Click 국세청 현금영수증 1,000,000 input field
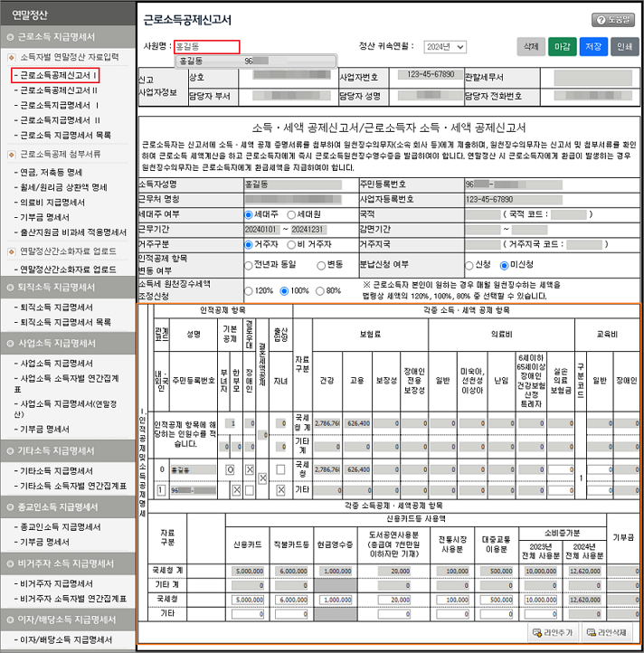Screen dimensions: 644x653 (x=336, y=601)
